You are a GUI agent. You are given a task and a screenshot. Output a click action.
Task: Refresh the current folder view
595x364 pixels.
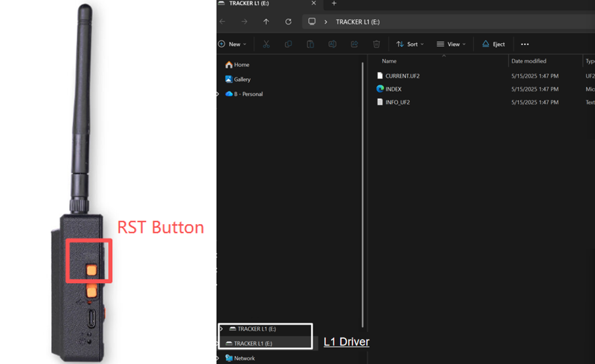point(288,22)
